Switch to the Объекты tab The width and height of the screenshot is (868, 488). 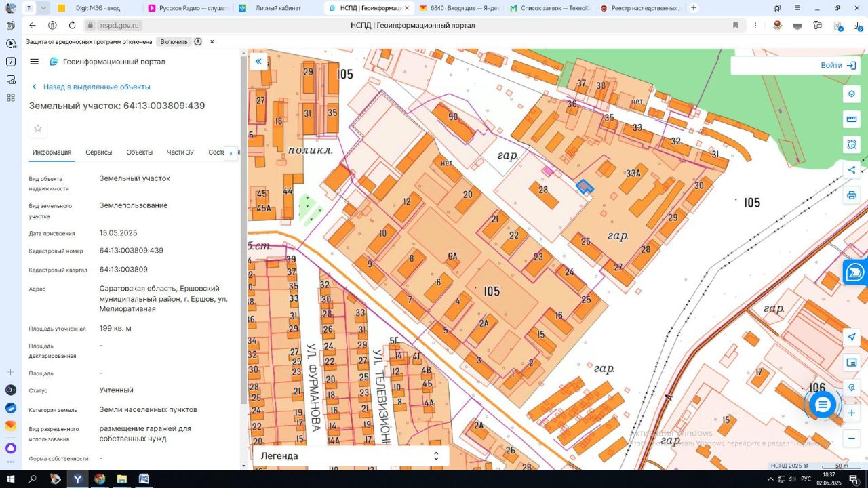tap(140, 152)
